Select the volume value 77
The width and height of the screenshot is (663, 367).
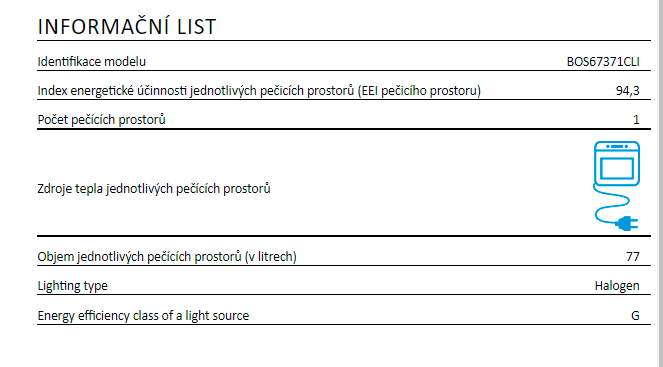[x=633, y=257]
